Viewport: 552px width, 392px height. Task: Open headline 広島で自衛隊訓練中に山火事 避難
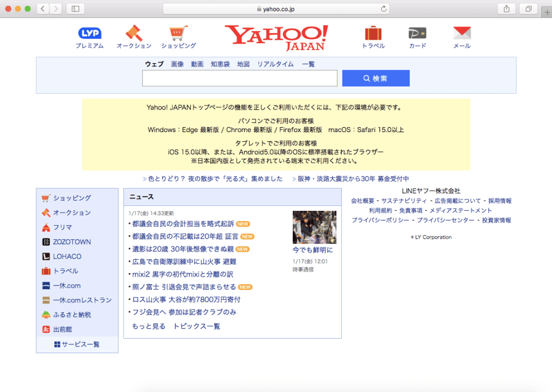[184, 262]
